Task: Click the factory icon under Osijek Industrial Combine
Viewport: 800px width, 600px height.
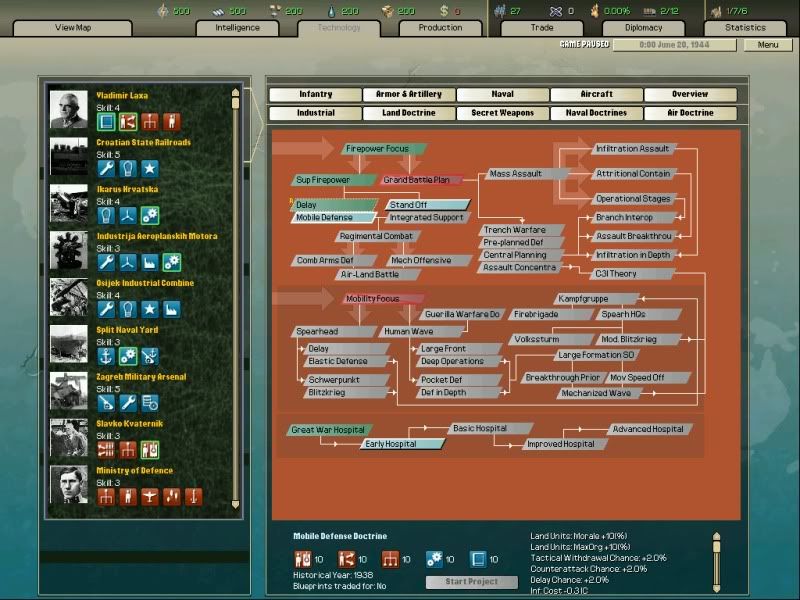Action: coord(171,309)
